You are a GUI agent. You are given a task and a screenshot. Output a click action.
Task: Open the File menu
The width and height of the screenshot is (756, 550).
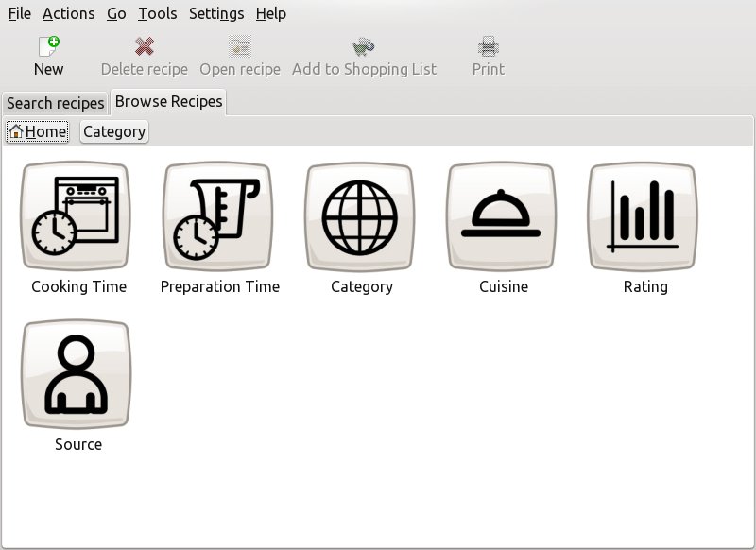coord(20,13)
